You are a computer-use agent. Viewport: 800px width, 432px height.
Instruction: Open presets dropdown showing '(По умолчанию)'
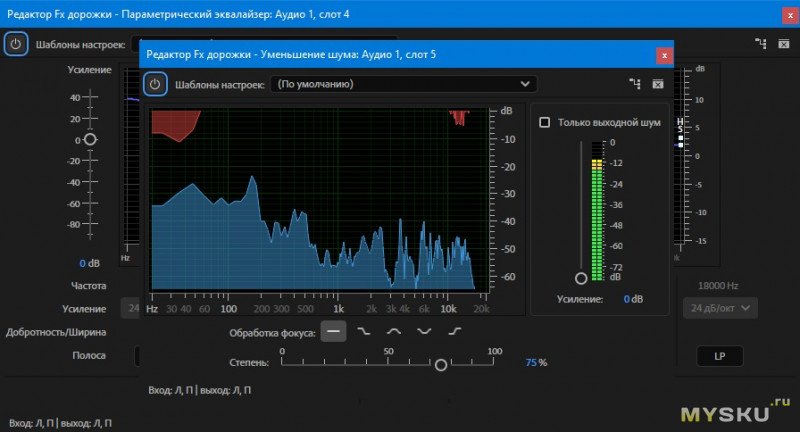pyautogui.click(x=403, y=84)
